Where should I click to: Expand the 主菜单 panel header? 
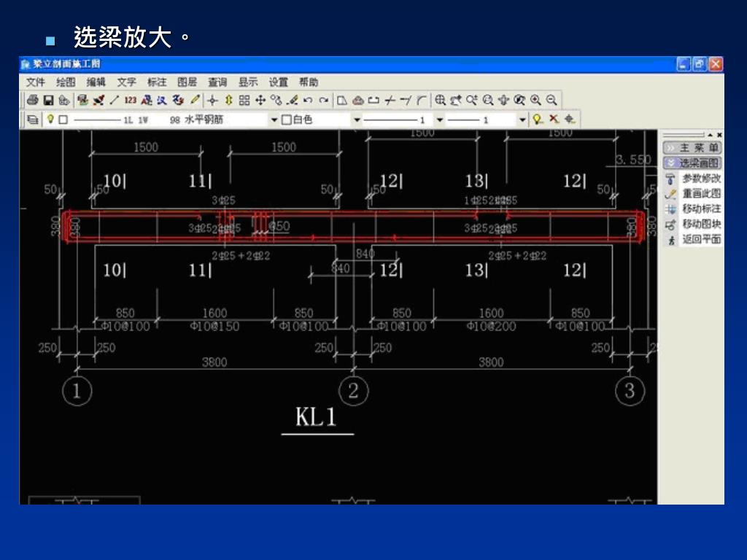[692, 147]
